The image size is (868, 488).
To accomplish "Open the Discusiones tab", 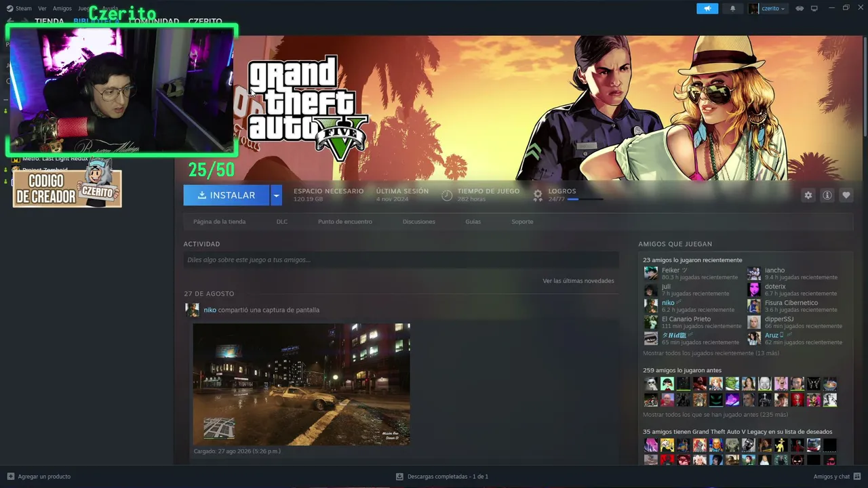I will (419, 222).
